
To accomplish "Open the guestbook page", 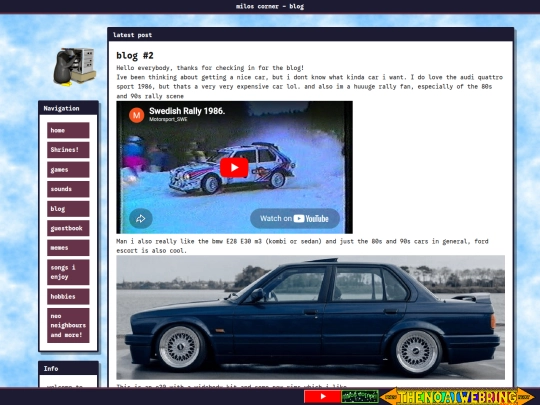I will (x=68, y=228).
